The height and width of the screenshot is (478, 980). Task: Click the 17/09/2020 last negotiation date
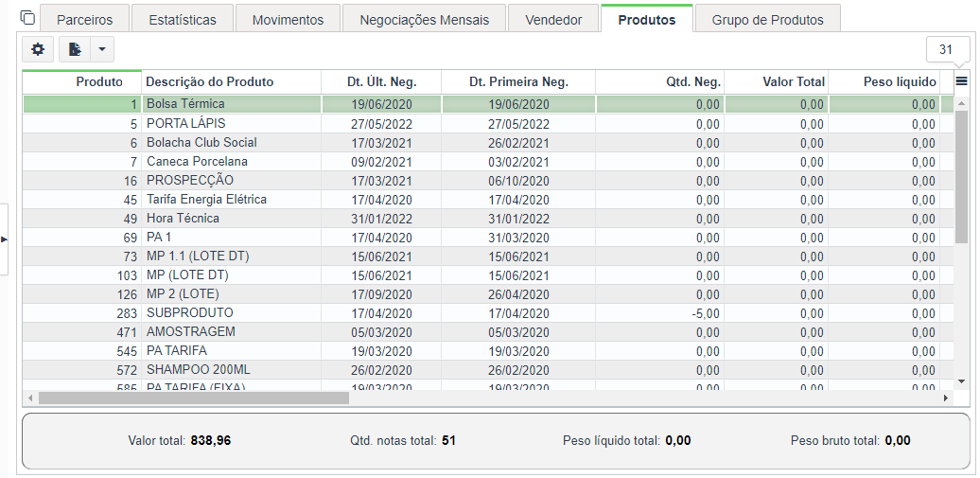pyautogui.click(x=381, y=294)
